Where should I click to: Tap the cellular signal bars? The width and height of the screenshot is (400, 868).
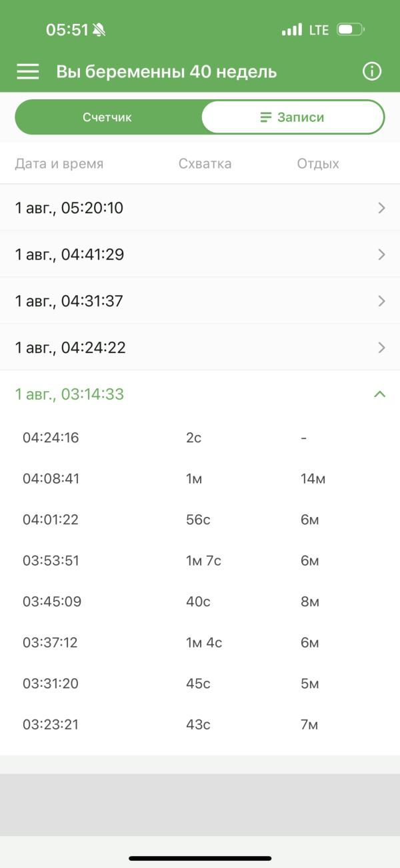(x=291, y=29)
